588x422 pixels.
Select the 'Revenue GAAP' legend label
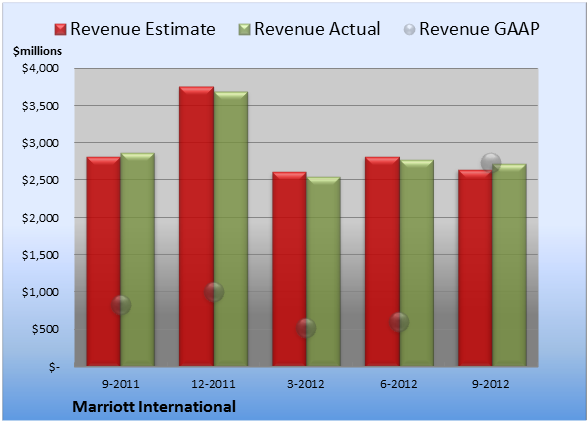tap(479, 29)
